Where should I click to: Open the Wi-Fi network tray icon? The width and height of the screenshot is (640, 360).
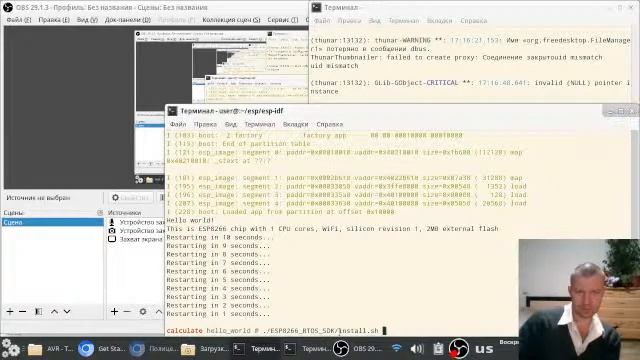[396, 349]
